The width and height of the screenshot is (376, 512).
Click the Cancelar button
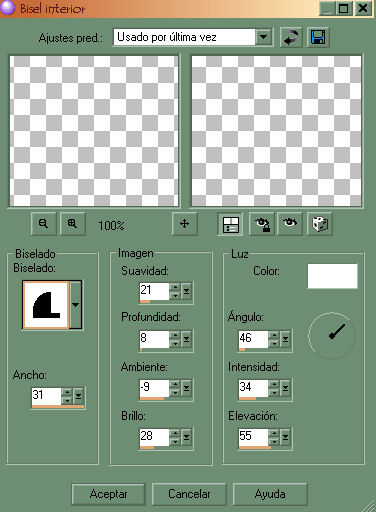(x=189, y=494)
